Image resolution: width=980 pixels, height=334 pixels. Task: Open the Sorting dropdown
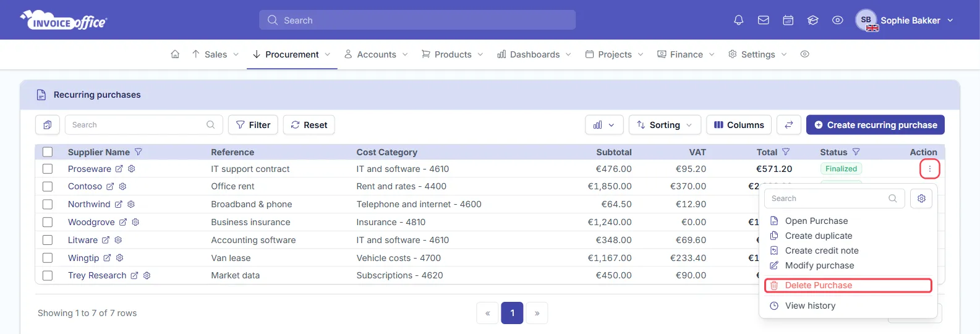tap(665, 125)
